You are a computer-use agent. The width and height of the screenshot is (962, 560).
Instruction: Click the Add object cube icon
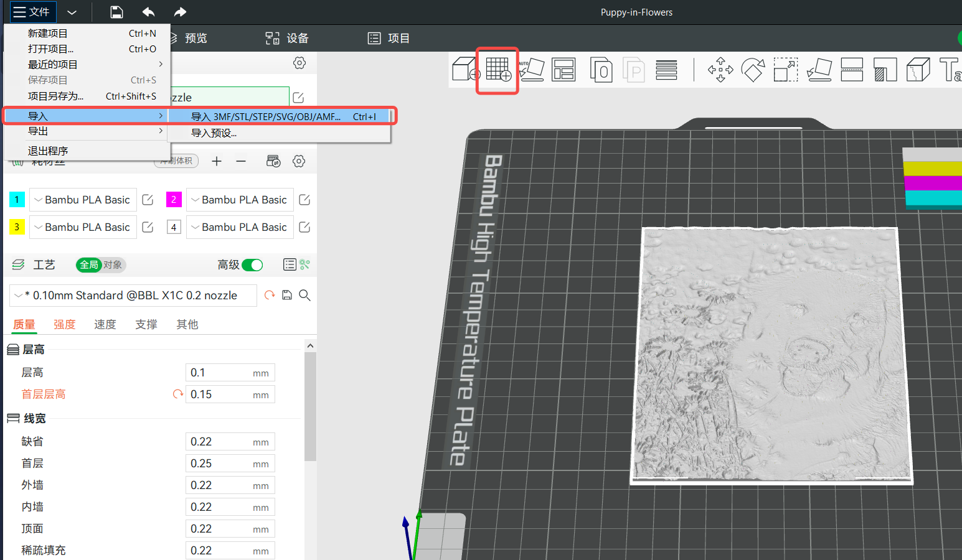[466, 69]
